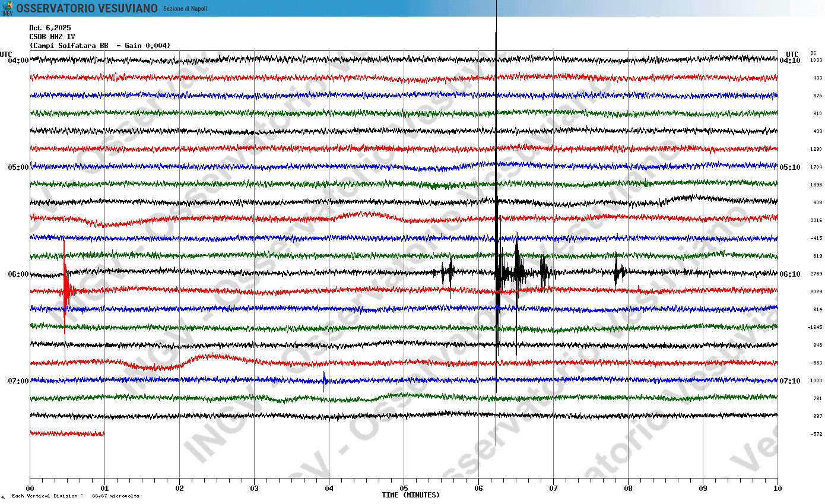Click the INGV logo in the header
The width and height of the screenshot is (825, 504).
click(x=8, y=8)
